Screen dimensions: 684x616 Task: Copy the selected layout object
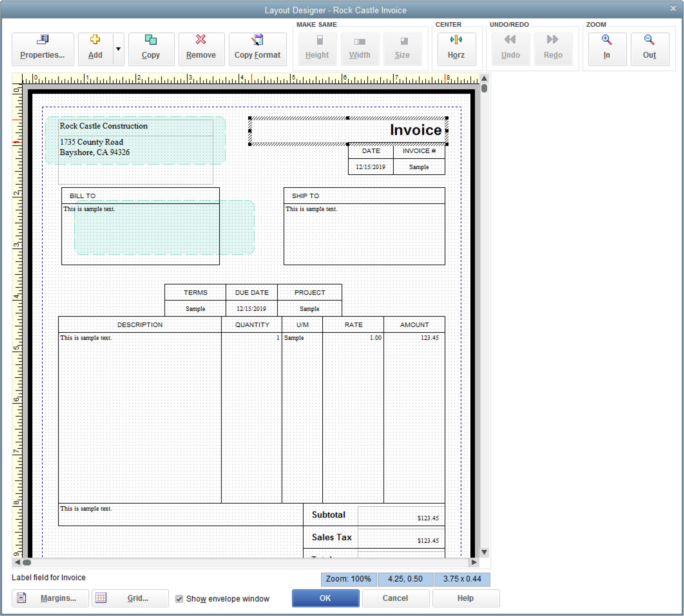pyautogui.click(x=151, y=49)
